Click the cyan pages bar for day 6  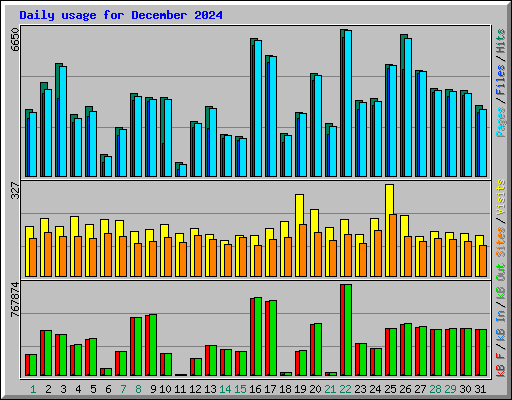coord(108,166)
